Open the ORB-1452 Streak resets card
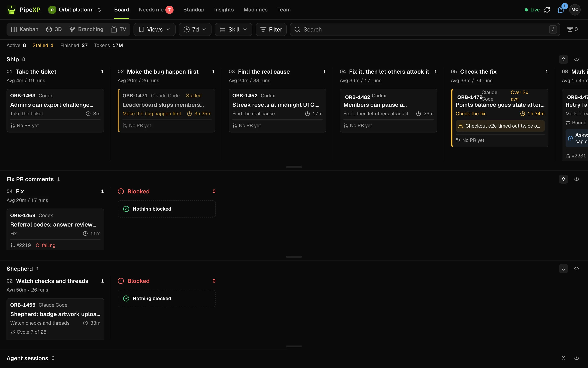This screenshot has width=588, height=368. 277,110
